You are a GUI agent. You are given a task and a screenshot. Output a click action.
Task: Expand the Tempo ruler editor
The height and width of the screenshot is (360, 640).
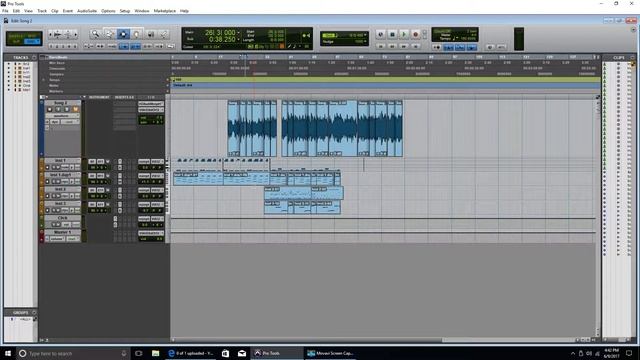point(44,80)
